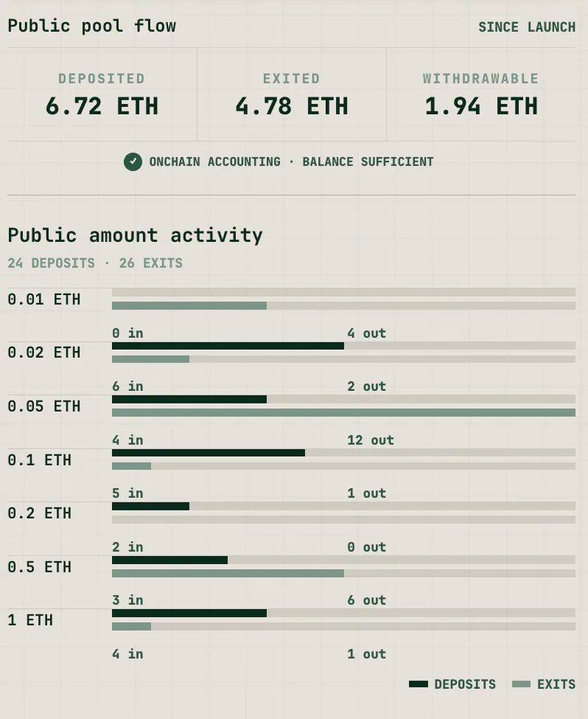Click the 0.02 ETH deposits bar
This screenshot has height=719, width=588.
tap(228, 346)
